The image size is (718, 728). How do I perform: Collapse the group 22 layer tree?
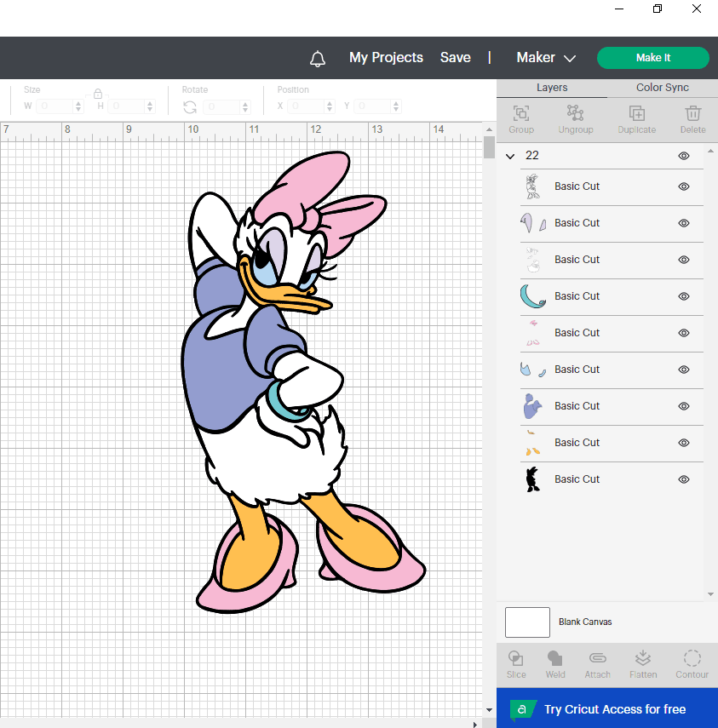pyautogui.click(x=510, y=157)
